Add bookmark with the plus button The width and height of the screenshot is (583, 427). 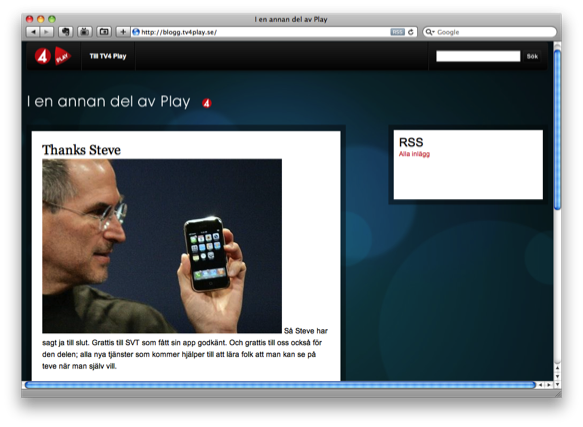(123, 32)
